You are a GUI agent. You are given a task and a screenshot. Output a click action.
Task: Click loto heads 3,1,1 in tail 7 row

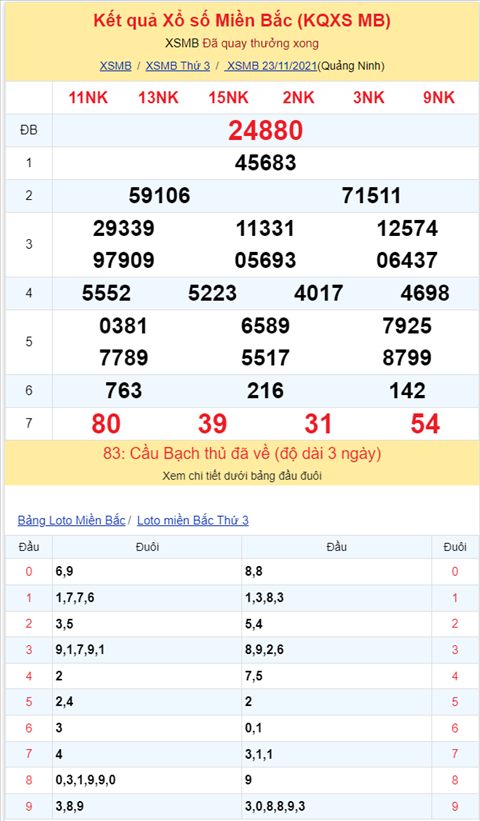(x=259, y=754)
